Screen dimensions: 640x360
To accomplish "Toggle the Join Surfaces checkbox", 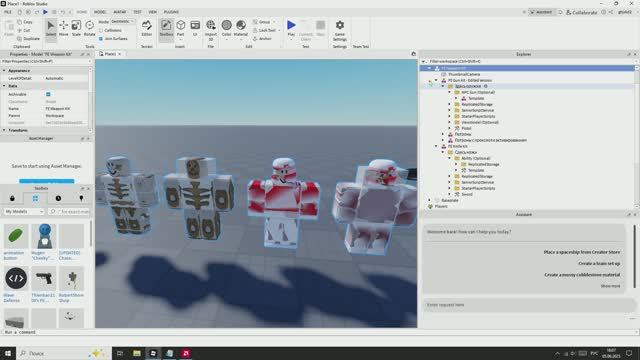I will click(x=101, y=38).
